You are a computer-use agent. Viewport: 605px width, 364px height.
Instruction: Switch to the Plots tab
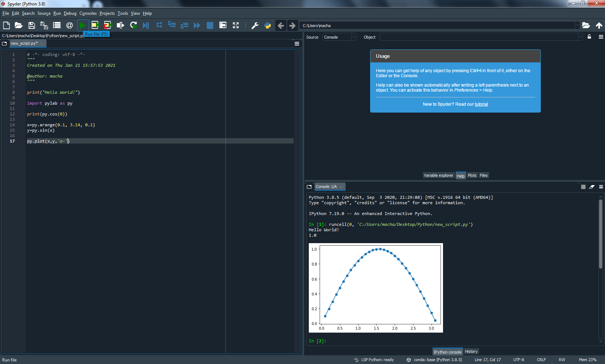tap(472, 175)
